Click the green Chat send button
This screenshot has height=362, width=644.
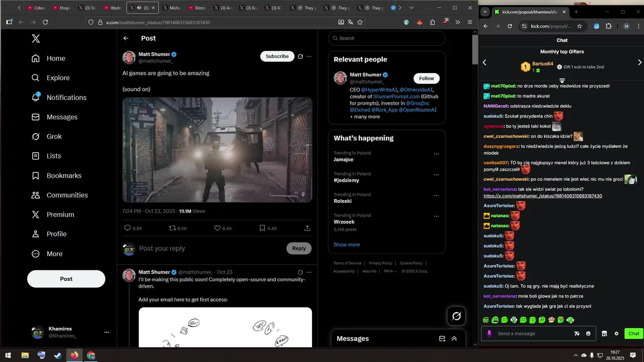pos(633,333)
